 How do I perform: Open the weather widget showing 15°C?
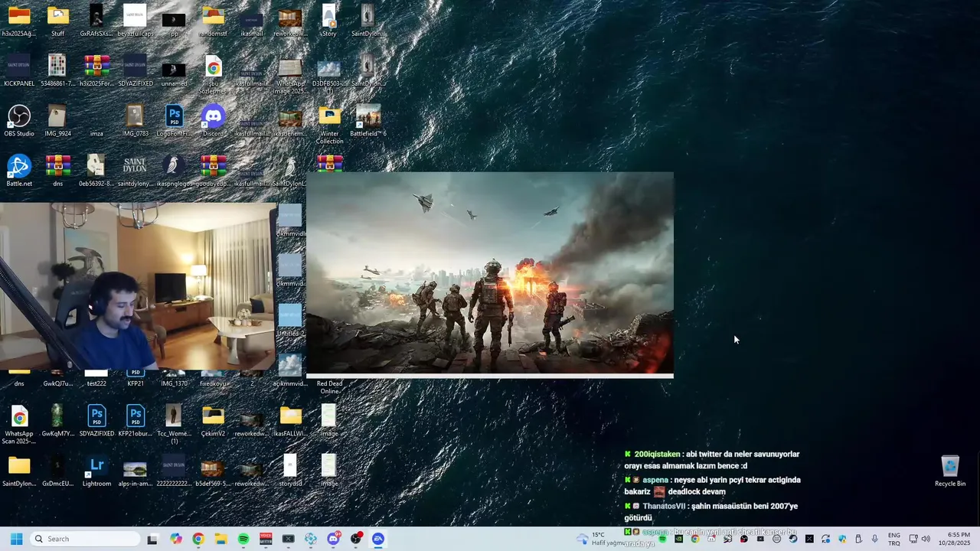[600, 539]
